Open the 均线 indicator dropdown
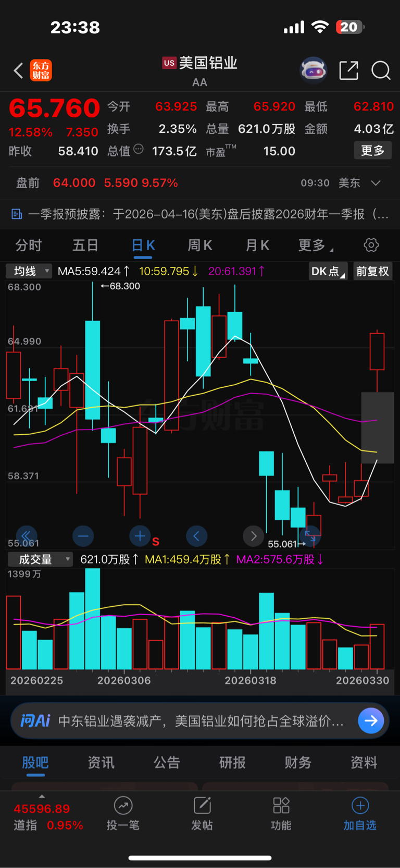This screenshot has height=868, width=400. [29, 271]
